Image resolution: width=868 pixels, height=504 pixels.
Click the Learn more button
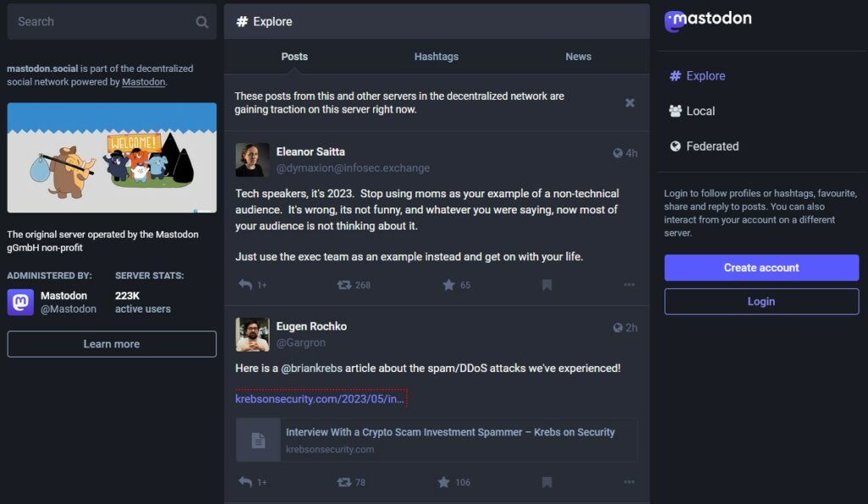click(111, 344)
